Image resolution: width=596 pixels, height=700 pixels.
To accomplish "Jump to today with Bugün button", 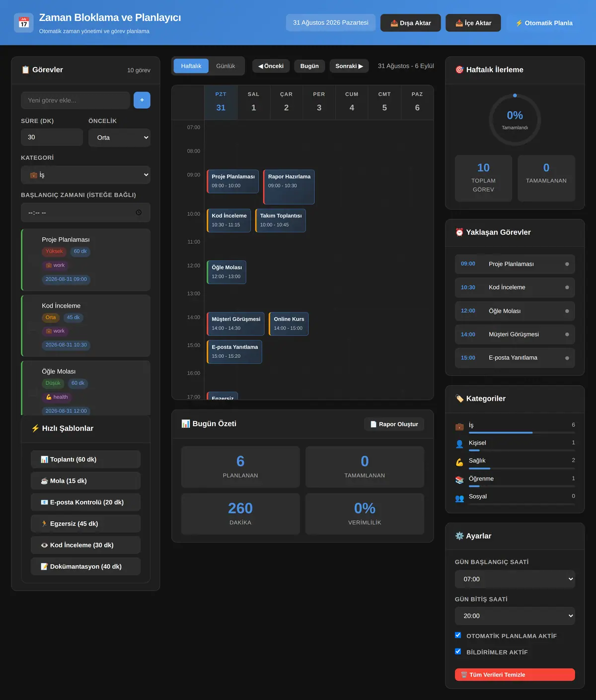I will pos(309,66).
